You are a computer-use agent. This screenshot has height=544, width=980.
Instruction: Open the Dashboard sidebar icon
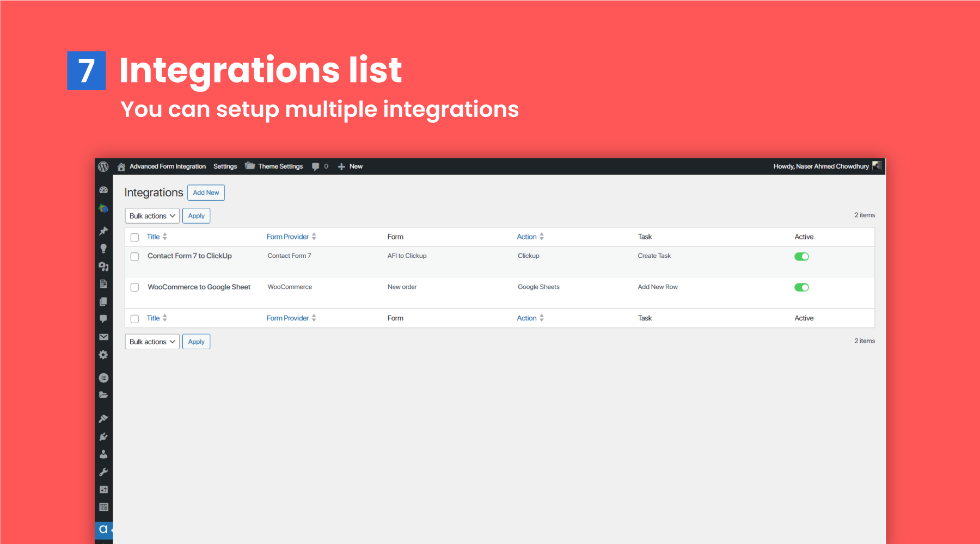pyautogui.click(x=103, y=190)
